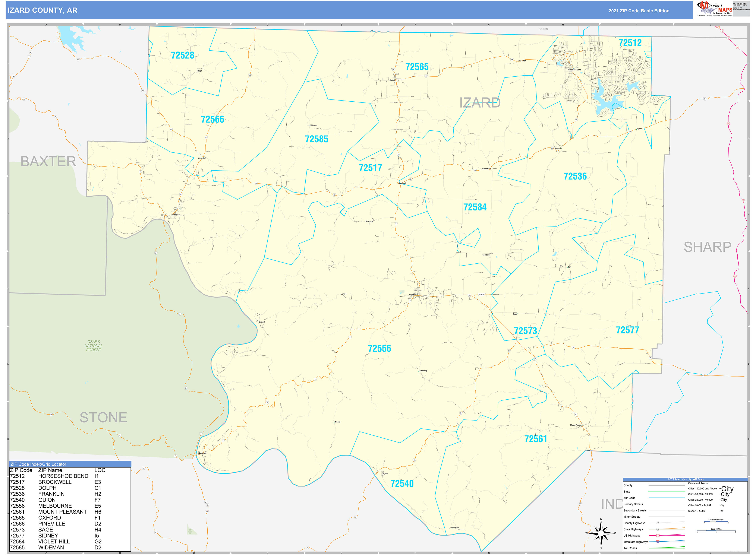
Task: Click the OZARK NATIONAL FOREST label
Action: [x=94, y=346]
